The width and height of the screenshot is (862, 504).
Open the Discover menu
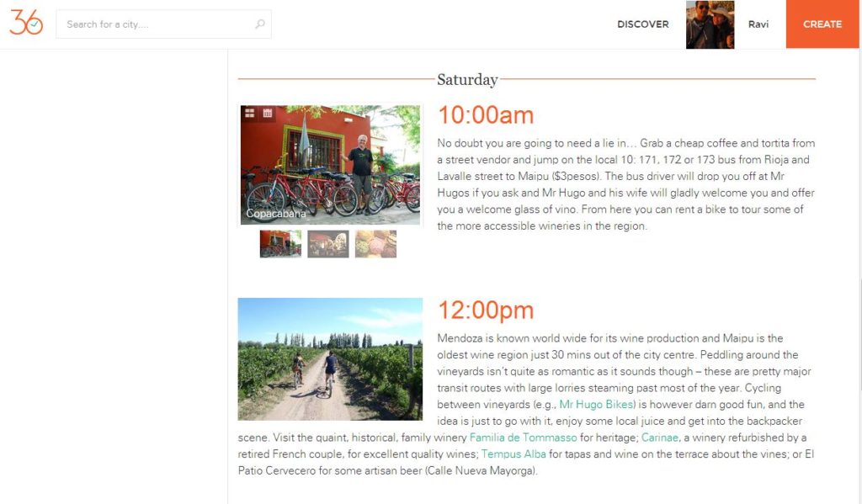pos(642,24)
